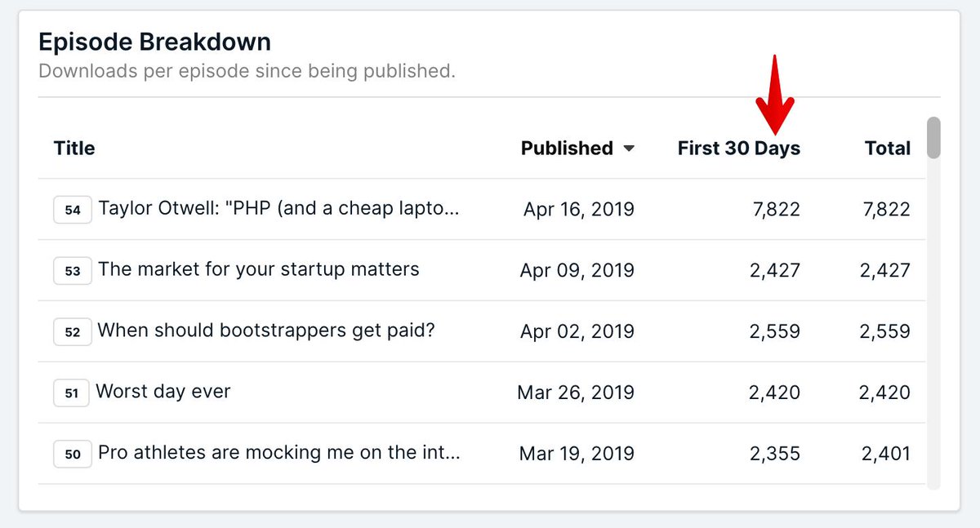Click the episode 53 number badge

pos(72,271)
